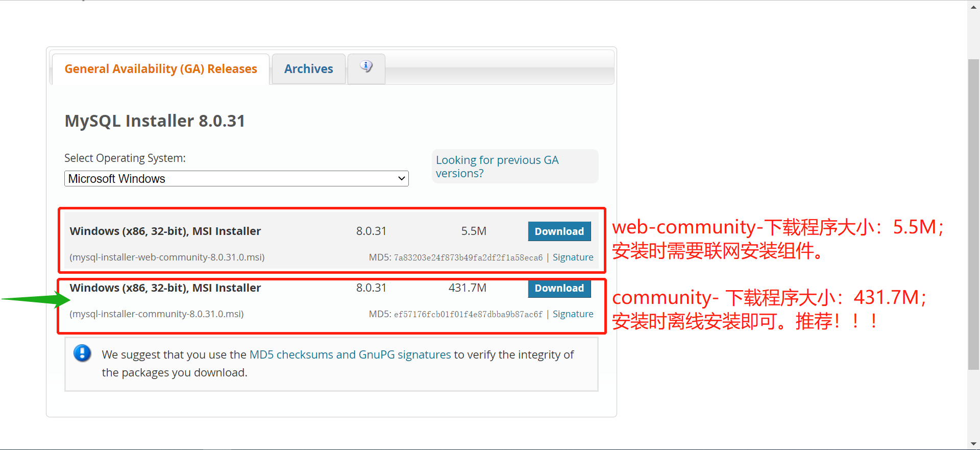The width and height of the screenshot is (980, 450).
Task: Expand the Select Operating System dropdown
Action: (x=236, y=179)
